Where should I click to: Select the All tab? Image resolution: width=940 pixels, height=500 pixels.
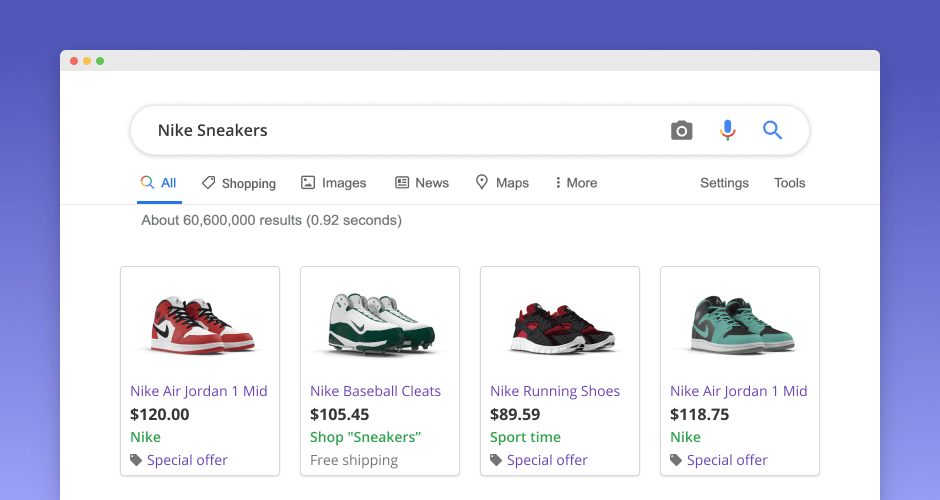(159, 183)
